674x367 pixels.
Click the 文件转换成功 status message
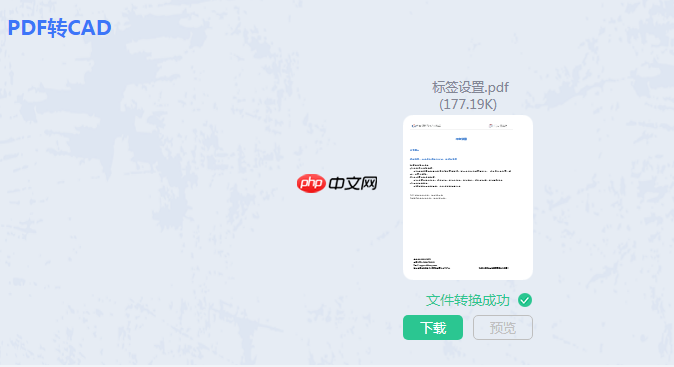(468, 300)
